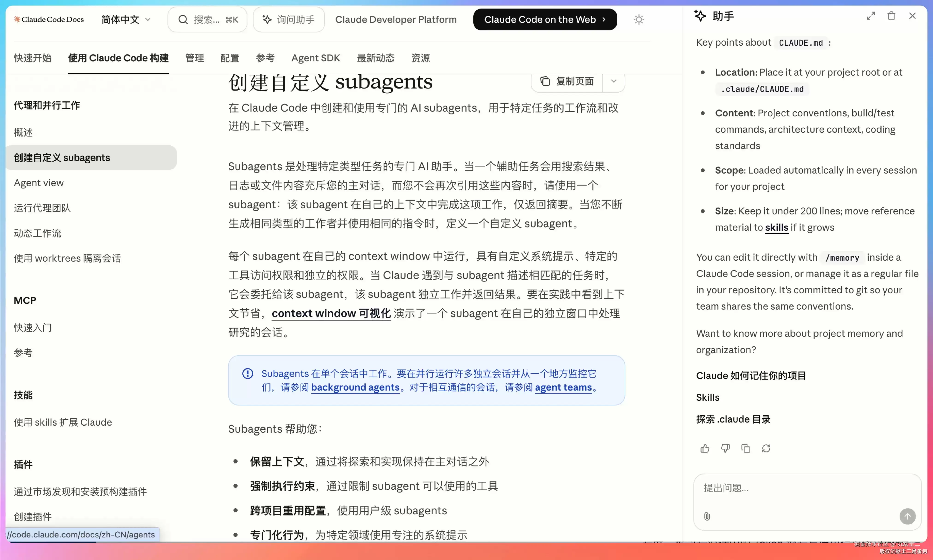Click the attachment paperclip icon

[707, 516]
